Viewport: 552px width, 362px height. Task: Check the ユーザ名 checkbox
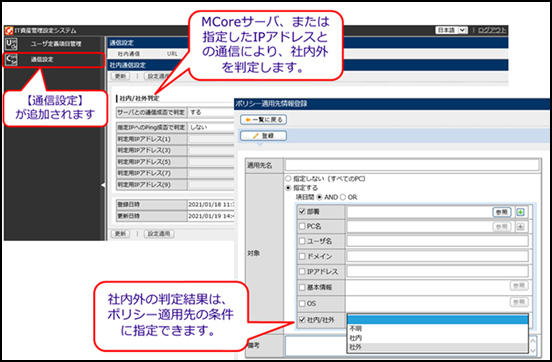click(x=302, y=241)
